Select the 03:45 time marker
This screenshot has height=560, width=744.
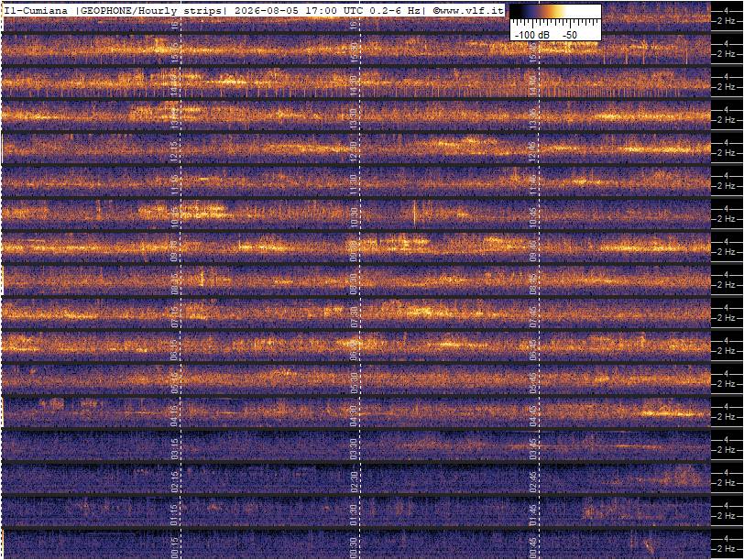(533, 449)
